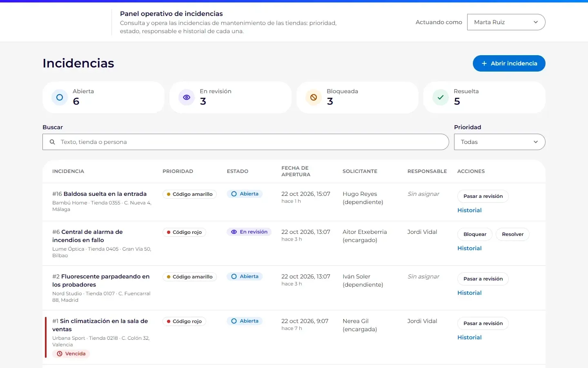
Task: Open the Actuando como Marta Ruiz dropdown
Action: click(x=506, y=22)
